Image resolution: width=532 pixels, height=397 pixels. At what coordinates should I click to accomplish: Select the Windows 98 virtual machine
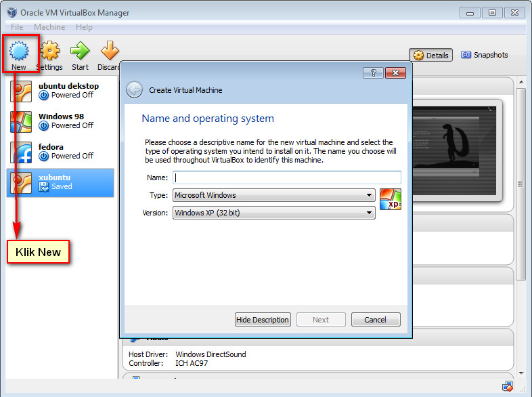click(60, 121)
